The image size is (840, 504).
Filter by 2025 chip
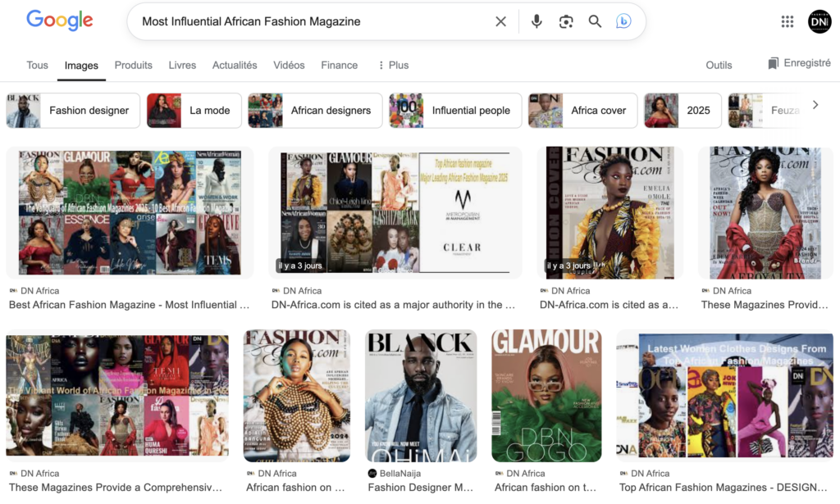click(x=682, y=110)
